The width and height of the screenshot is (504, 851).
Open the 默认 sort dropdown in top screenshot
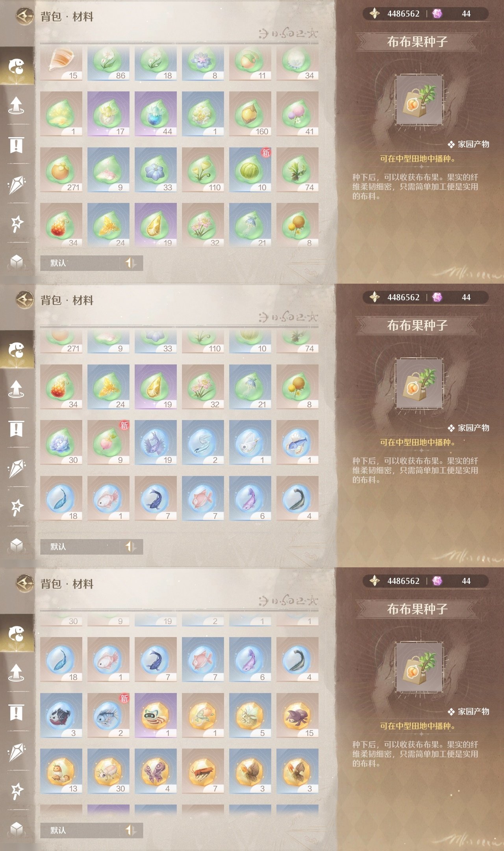80,263
